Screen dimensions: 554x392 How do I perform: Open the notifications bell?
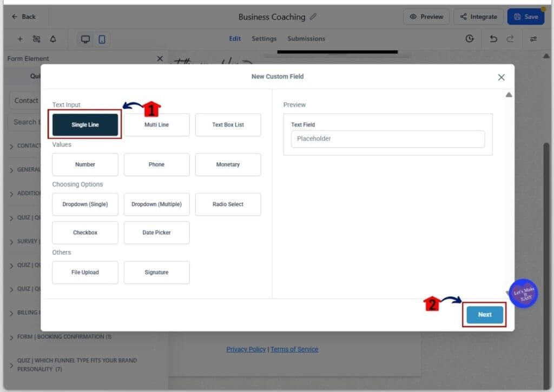[x=52, y=39]
